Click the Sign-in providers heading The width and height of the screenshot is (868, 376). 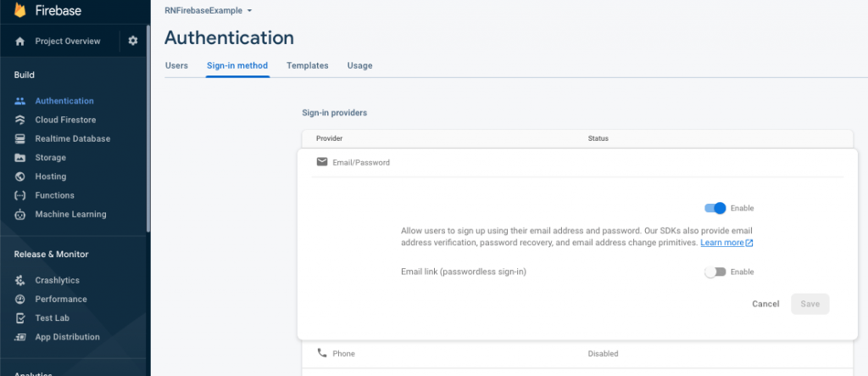(x=334, y=113)
